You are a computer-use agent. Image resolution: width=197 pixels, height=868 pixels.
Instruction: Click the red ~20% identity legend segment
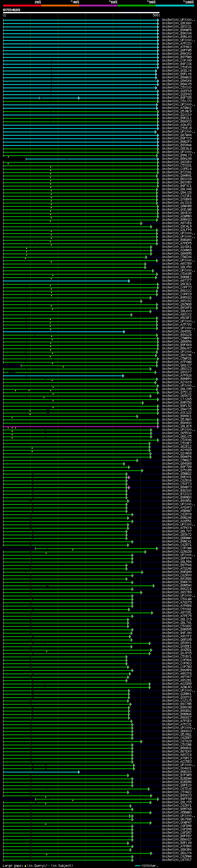click(22, 6)
